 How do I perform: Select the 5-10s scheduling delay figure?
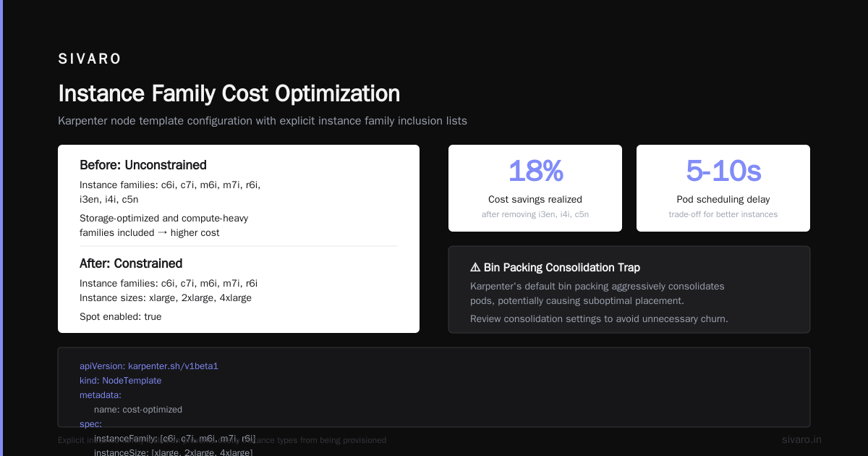(x=723, y=171)
